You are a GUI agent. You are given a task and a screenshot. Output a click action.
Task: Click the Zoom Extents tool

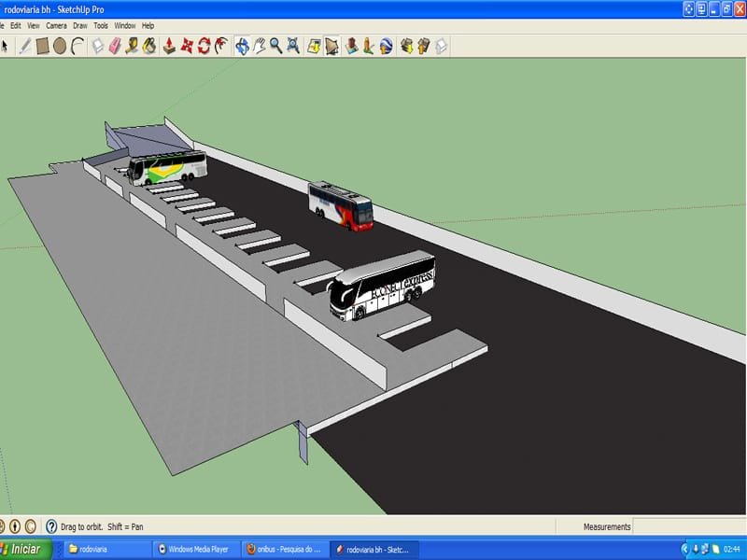tap(293, 46)
